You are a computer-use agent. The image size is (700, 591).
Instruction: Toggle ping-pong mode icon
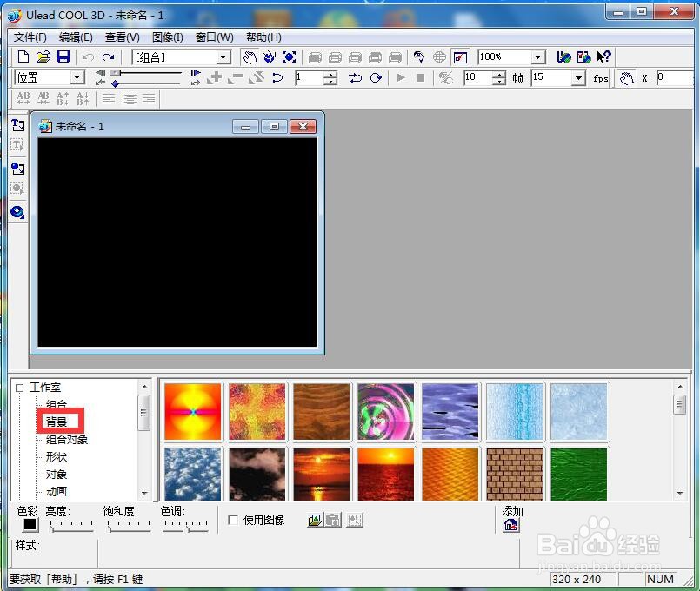(355, 78)
